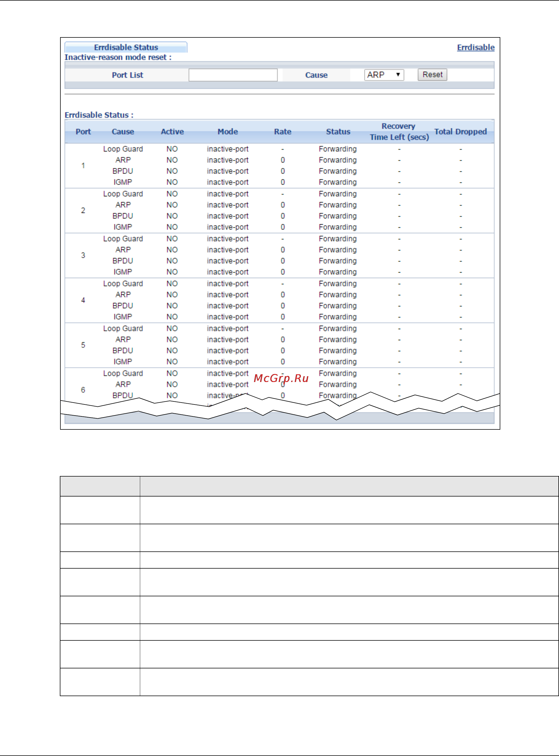
Task: Click the Port List label
Action: click(x=128, y=75)
